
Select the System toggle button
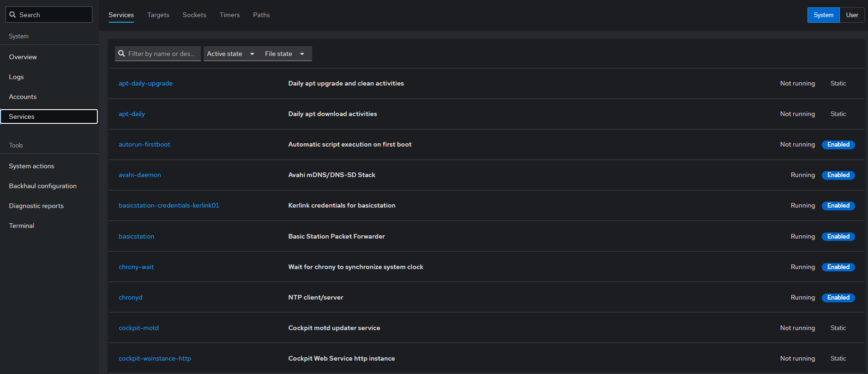823,15
